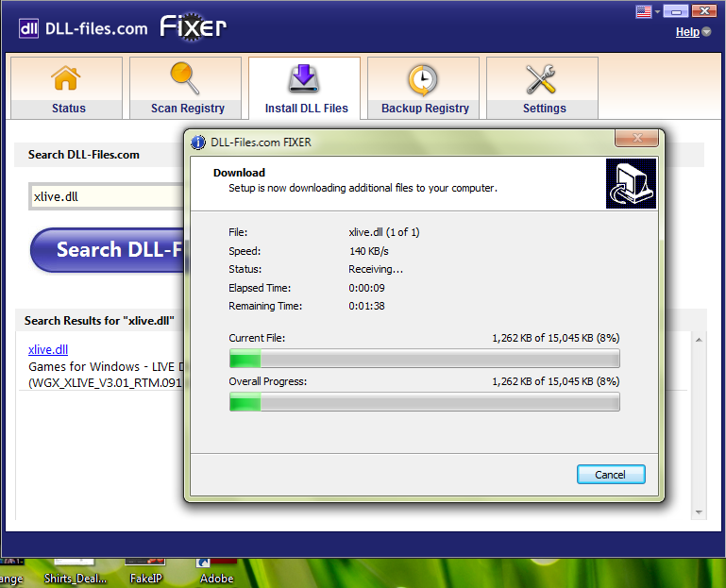Click the Fixer logo in header

point(194,27)
